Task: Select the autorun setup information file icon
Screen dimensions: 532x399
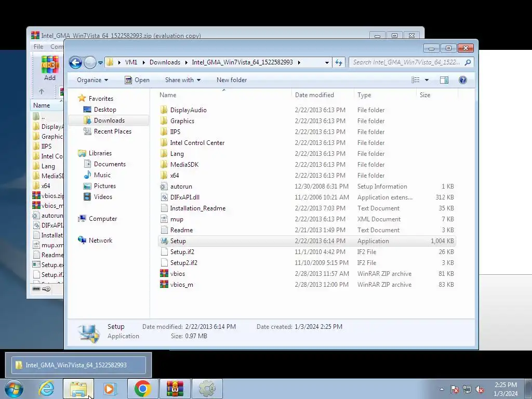Action: (x=164, y=187)
